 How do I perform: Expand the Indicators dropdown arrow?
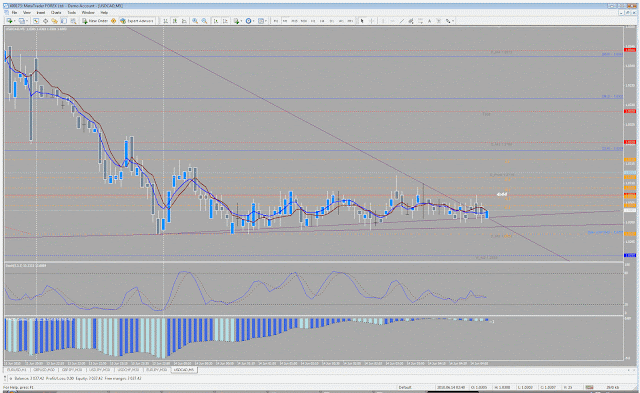coord(241,21)
